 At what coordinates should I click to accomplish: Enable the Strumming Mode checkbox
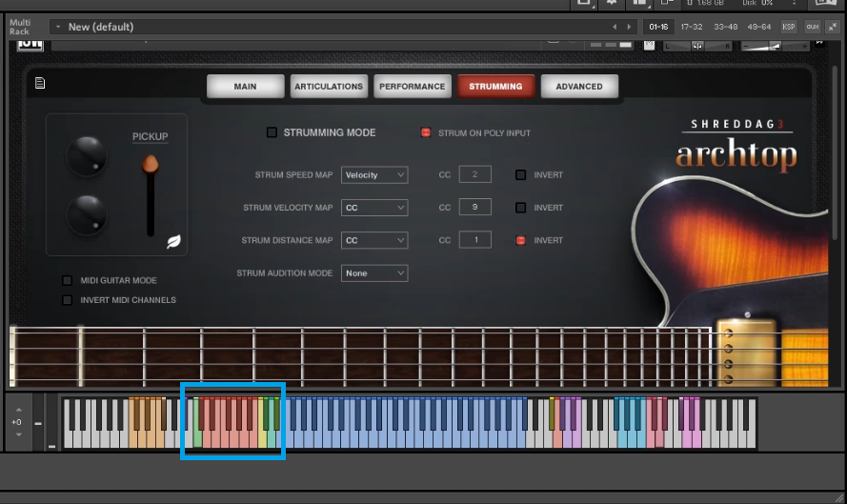[x=272, y=132]
